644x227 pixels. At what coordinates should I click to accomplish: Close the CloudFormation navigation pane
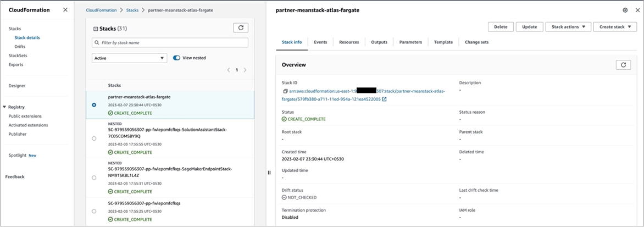pyautogui.click(x=65, y=10)
